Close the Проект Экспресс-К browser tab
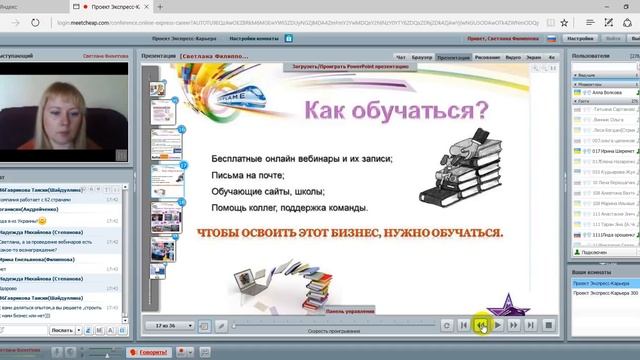Image resolution: width=640 pixels, height=360 pixels. (x=147, y=7)
